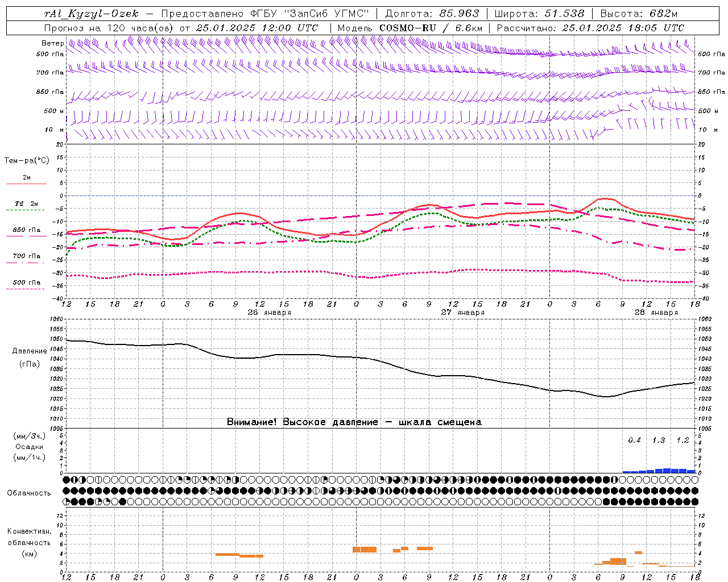Image resolution: width=728 pixels, height=582 pixels.
Task: Click the orange convective bar near 9h 27 января
Action: coord(425,548)
